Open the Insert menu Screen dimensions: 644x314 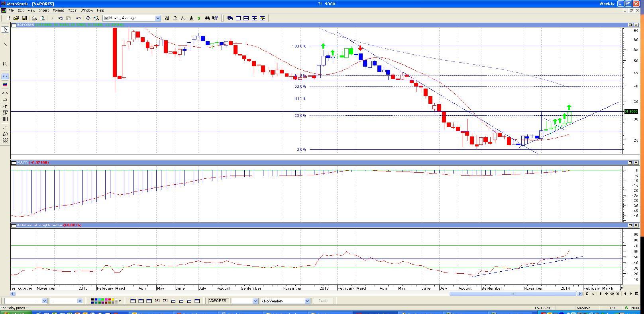44,10
